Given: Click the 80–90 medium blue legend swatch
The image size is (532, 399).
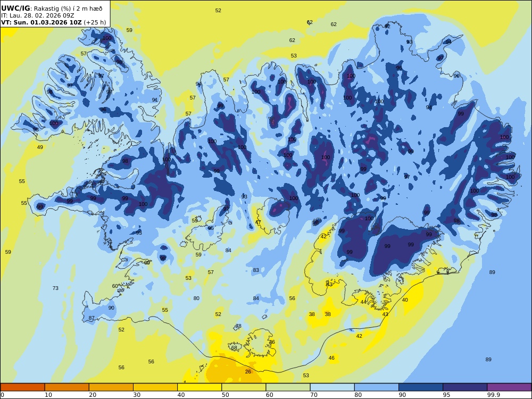Looking at the screenshot, I should pyautogui.click(x=376, y=387).
